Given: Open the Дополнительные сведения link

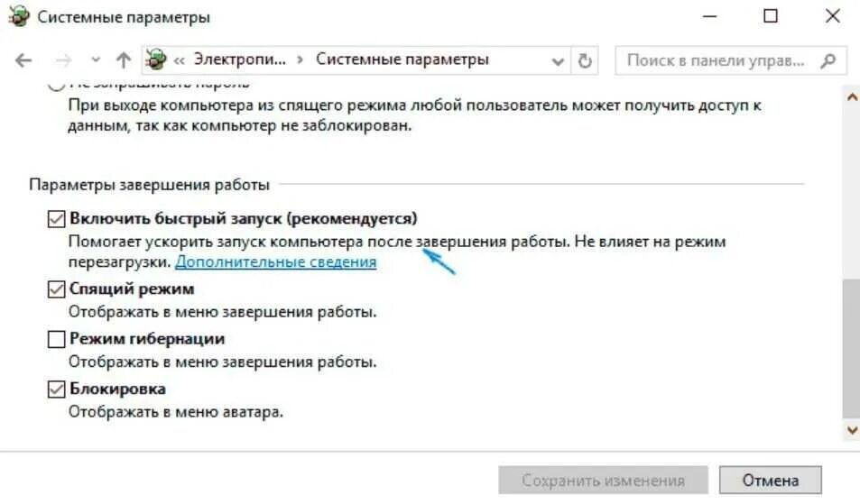Looking at the screenshot, I should click(x=276, y=261).
